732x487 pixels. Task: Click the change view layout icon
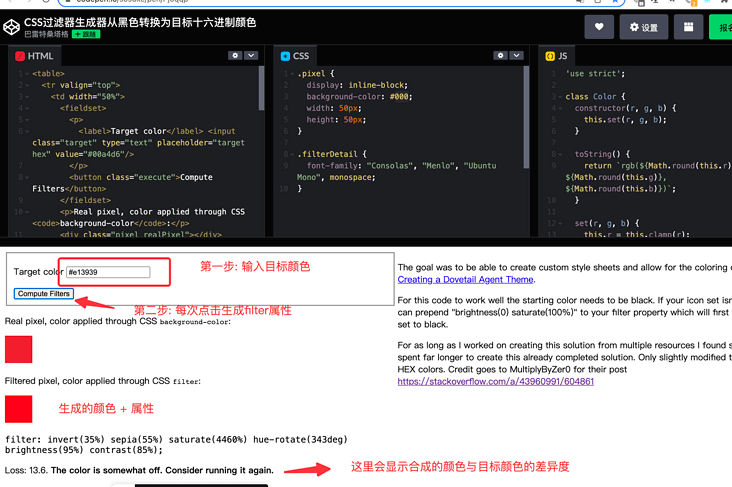(x=689, y=27)
